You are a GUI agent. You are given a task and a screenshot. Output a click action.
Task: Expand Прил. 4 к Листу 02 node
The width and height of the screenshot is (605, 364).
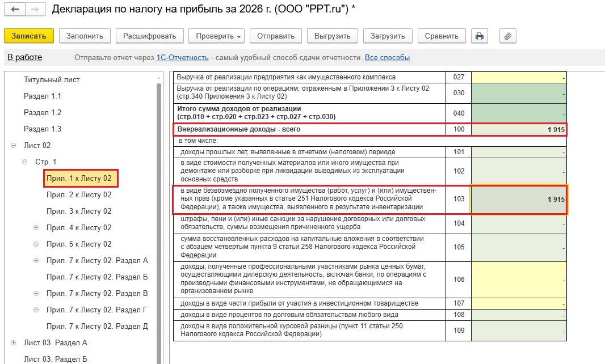pyautogui.click(x=36, y=227)
